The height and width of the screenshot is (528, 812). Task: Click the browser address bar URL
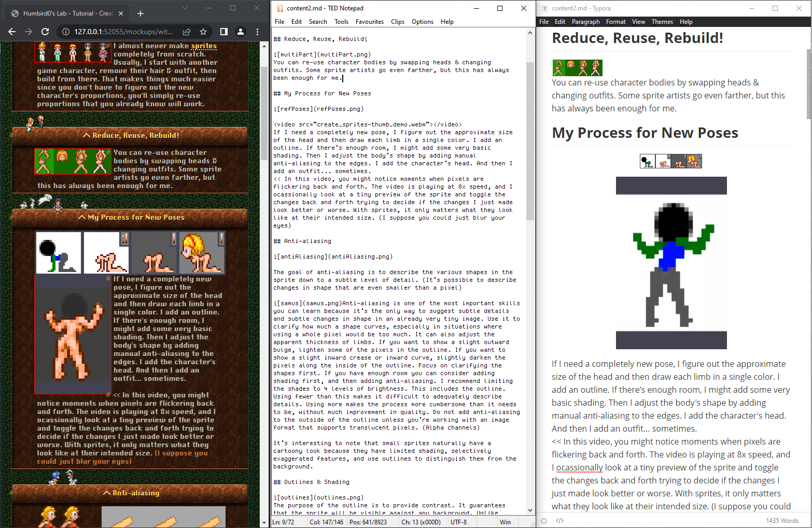(123, 32)
